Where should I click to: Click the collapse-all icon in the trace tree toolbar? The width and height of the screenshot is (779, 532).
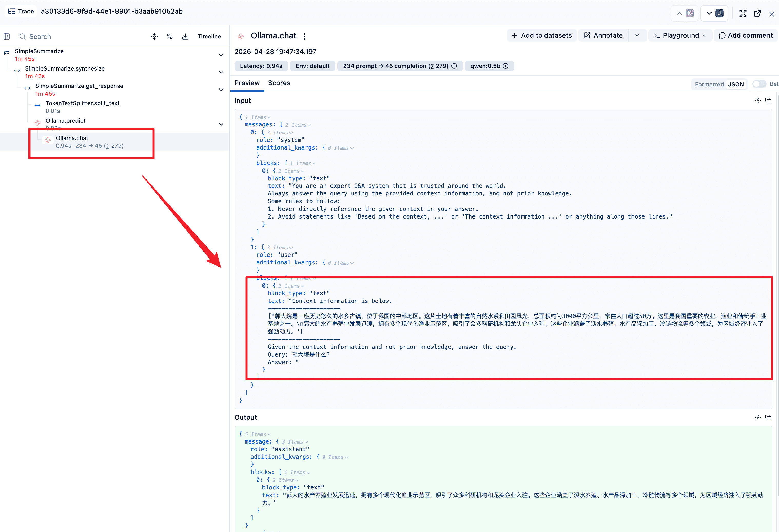click(x=154, y=36)
